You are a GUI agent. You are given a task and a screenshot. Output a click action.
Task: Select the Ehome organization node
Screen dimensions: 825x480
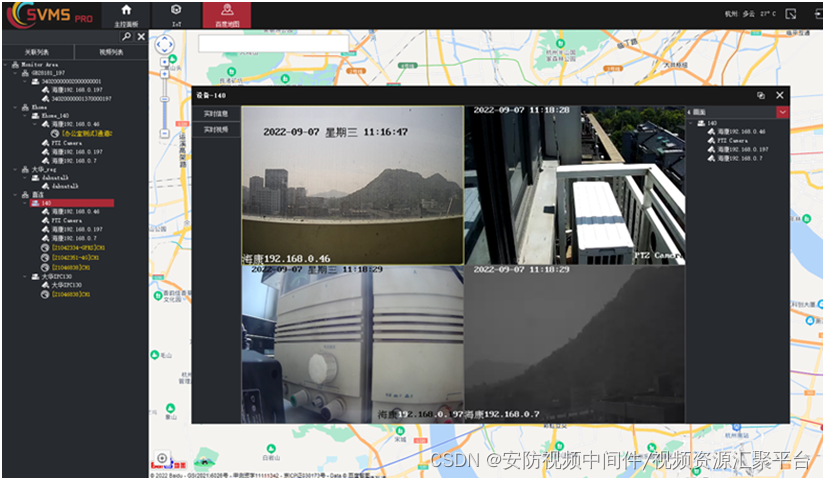point(39,107)
